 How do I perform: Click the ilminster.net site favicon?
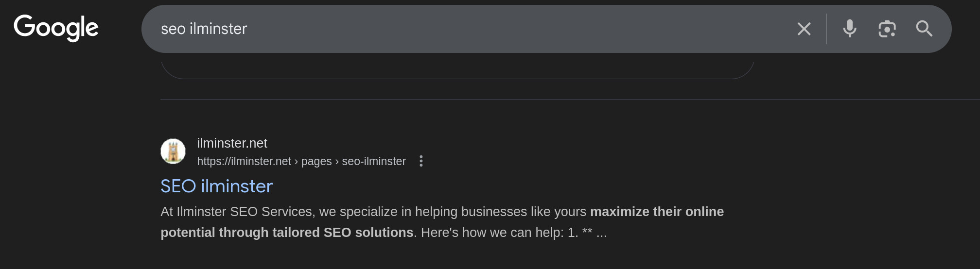(173, 151)
